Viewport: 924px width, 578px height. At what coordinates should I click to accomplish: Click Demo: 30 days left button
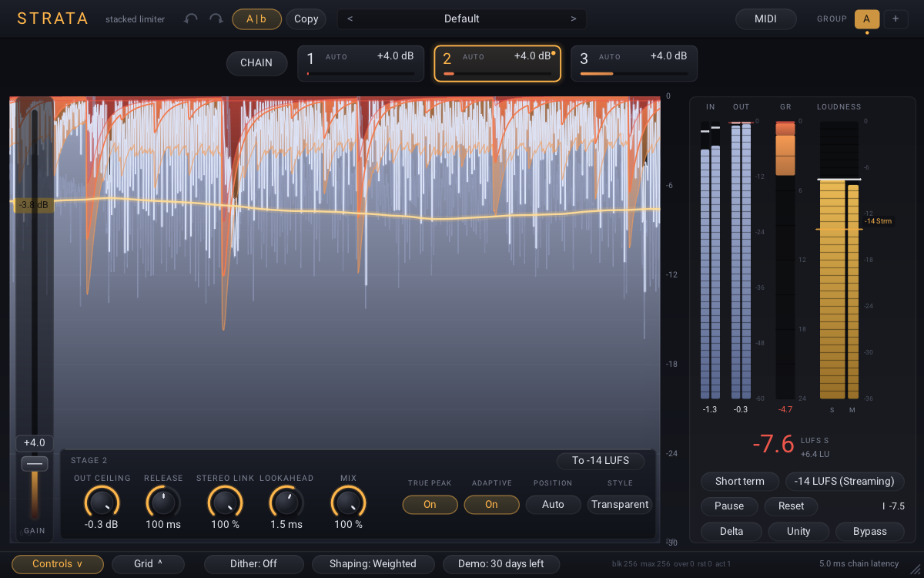(x=500, y=564)
